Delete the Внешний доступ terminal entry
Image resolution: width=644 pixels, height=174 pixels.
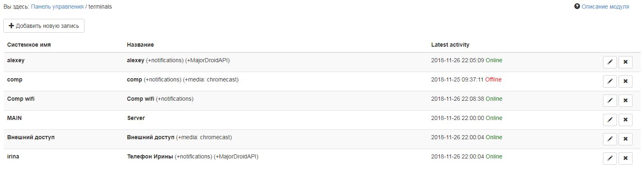tap(625, 139)
